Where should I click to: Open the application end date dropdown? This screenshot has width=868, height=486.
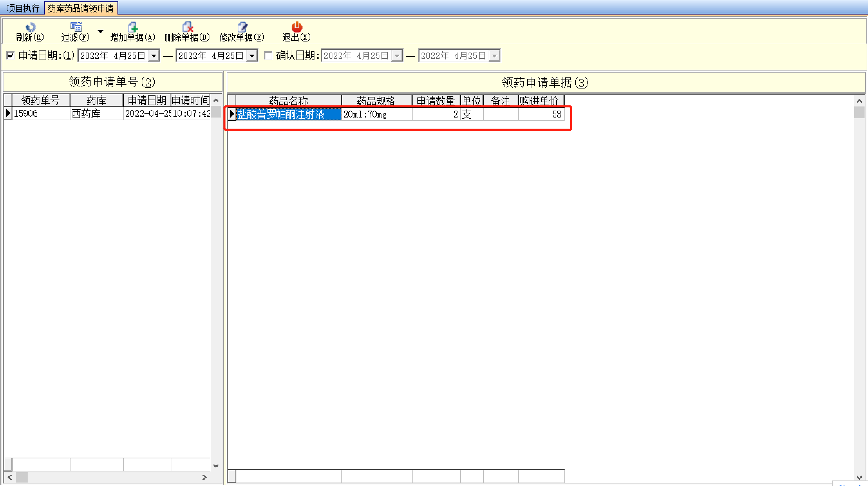252,56
